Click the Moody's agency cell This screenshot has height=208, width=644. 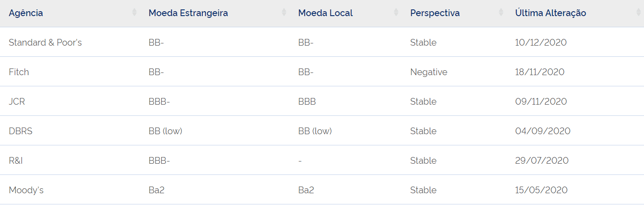point(26,190)
